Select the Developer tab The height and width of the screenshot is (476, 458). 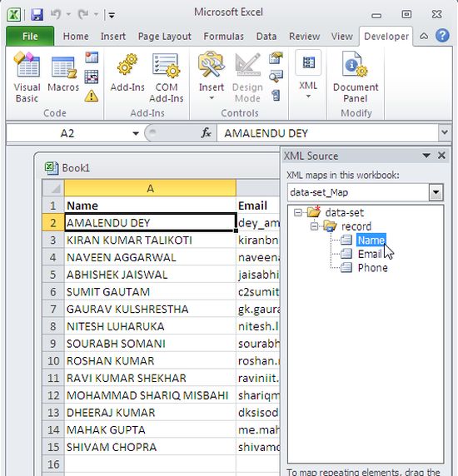click(x=386, y=36)
